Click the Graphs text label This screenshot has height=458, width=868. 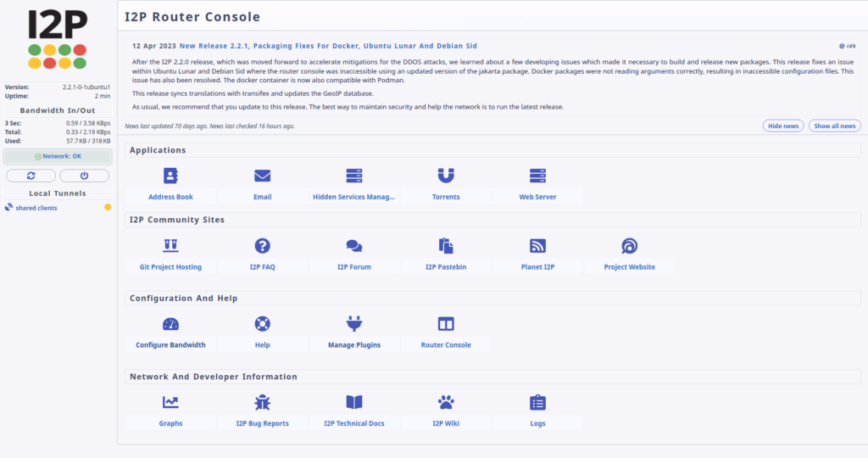(x=170, y=423)
